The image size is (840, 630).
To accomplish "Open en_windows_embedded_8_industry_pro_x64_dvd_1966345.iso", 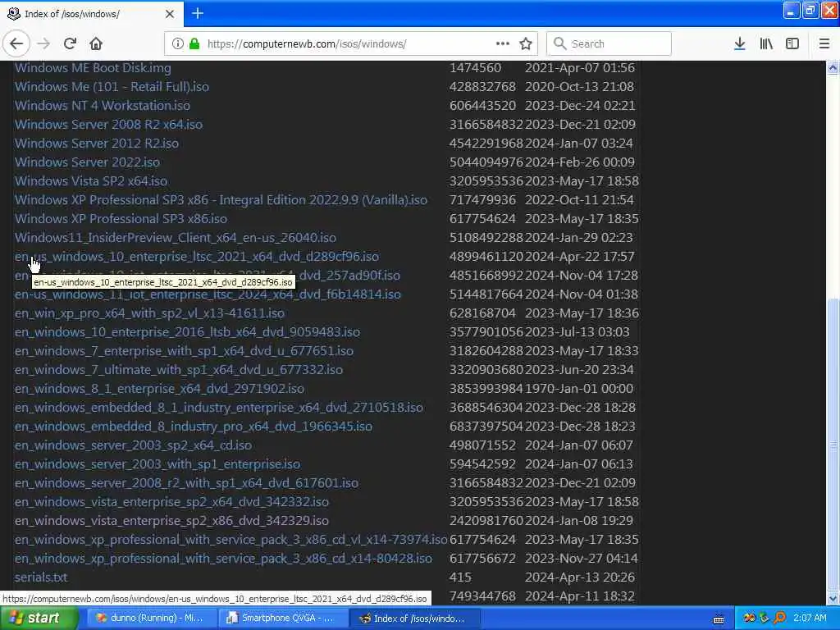I will pos(194,427).
